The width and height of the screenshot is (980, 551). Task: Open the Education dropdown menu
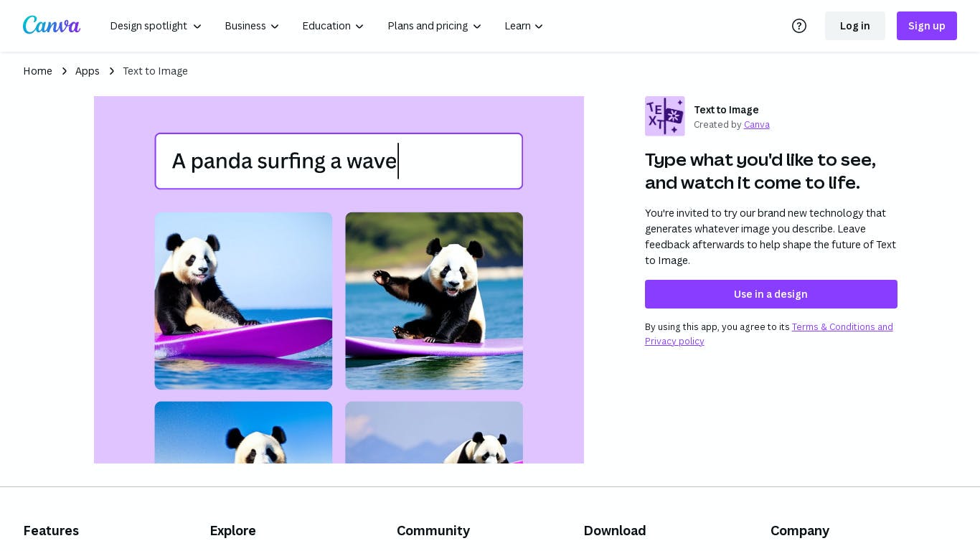point(333,26)
